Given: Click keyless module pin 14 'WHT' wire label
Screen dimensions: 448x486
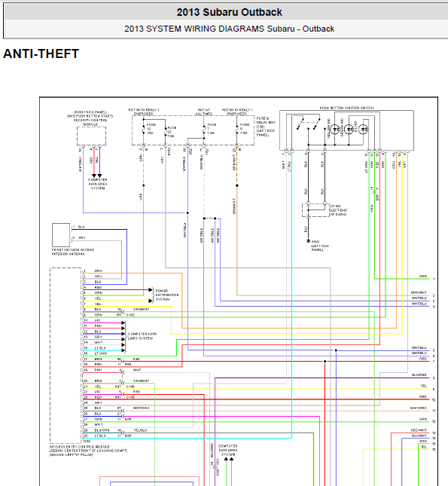Looking at the screenshot, I should click(99, 342).
